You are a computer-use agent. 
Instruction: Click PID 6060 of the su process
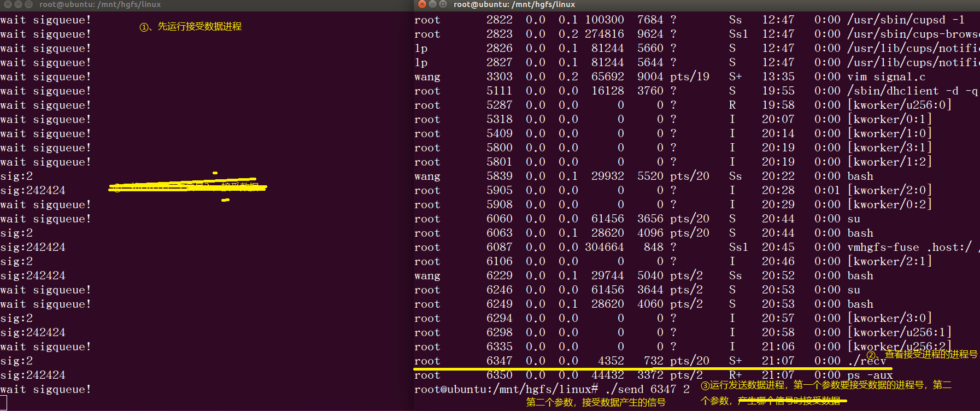click(x=500, y=219)
